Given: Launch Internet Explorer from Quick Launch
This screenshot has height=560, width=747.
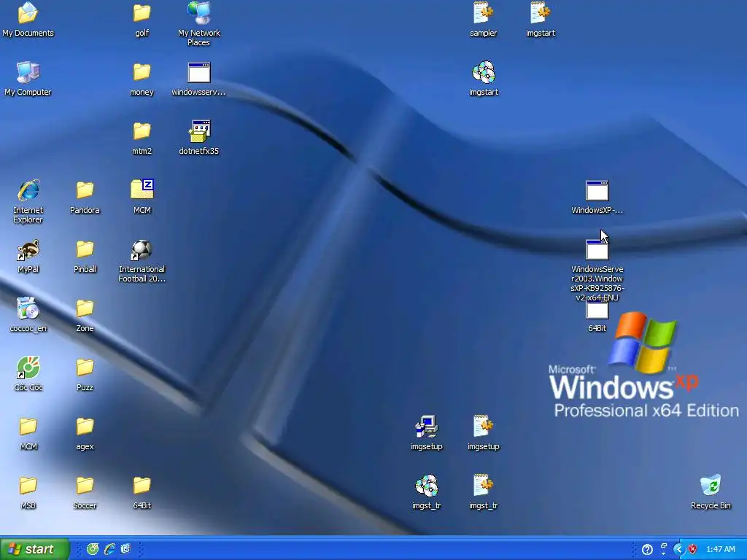Looking at the screenshot, I should pyautogui.click(x=109, y=549).
